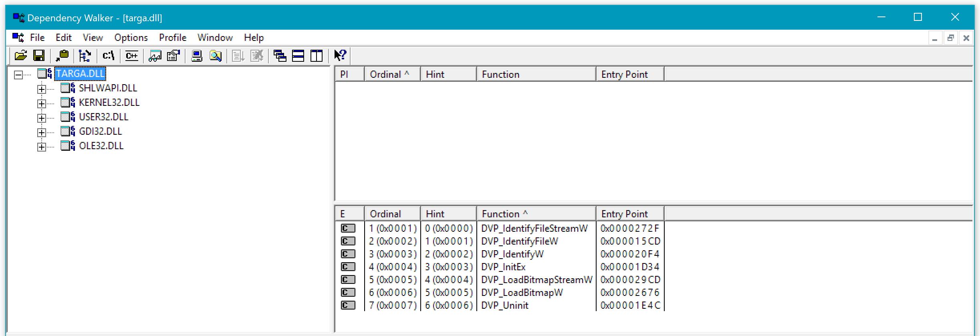The image size is (980, 336).
Task: Select the DVP_LoadBitmapW export row
Action: pyautogui.click(x=522, y=293)
